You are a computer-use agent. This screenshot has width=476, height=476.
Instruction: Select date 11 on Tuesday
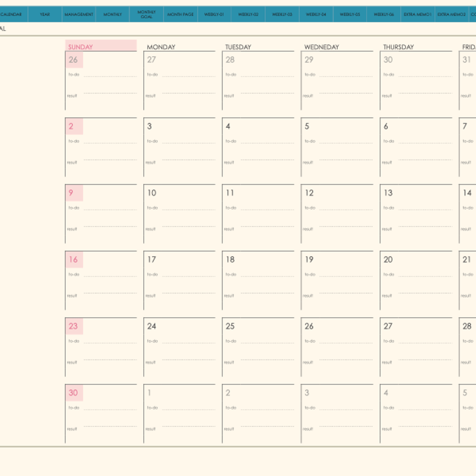tap(230, 193)
